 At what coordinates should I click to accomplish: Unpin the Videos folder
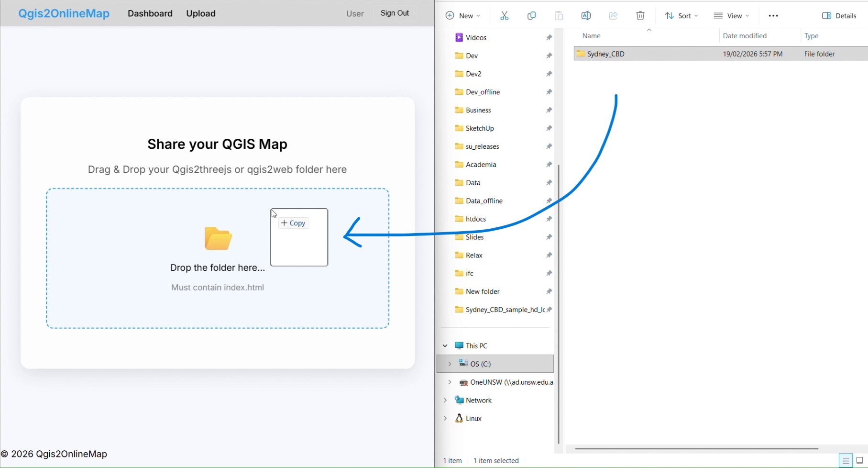coord(549,37)
